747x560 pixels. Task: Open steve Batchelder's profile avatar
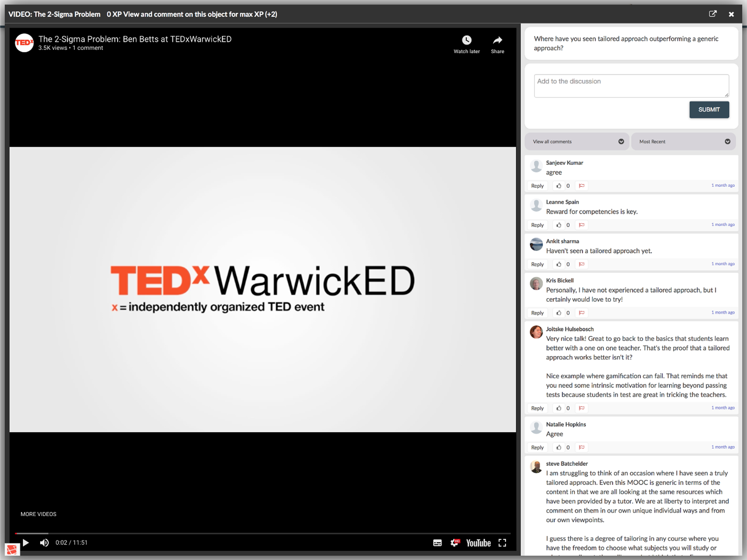click(536, 466)
